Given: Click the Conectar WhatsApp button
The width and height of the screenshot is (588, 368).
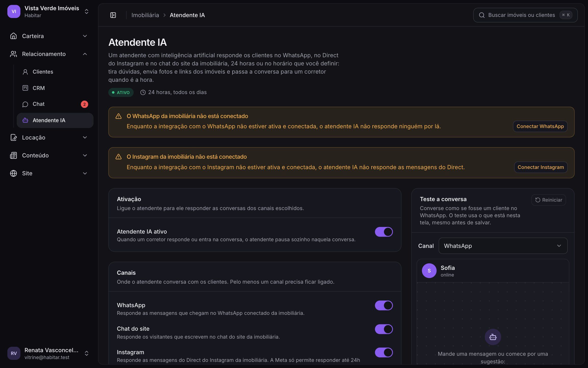Looking at the screenshot, I should [540, 126].
